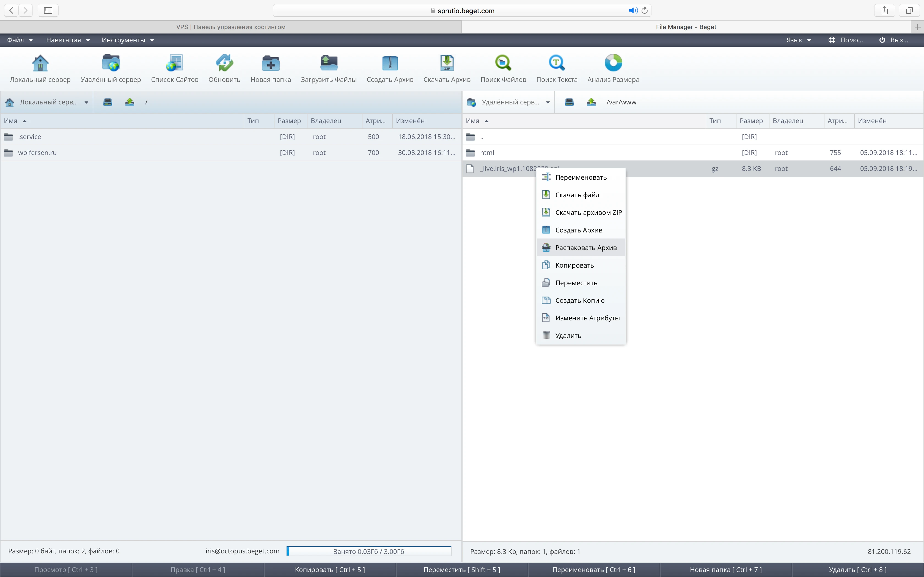Toggle Safari sidebar button

pyautogui.click(x=48, y=11)
